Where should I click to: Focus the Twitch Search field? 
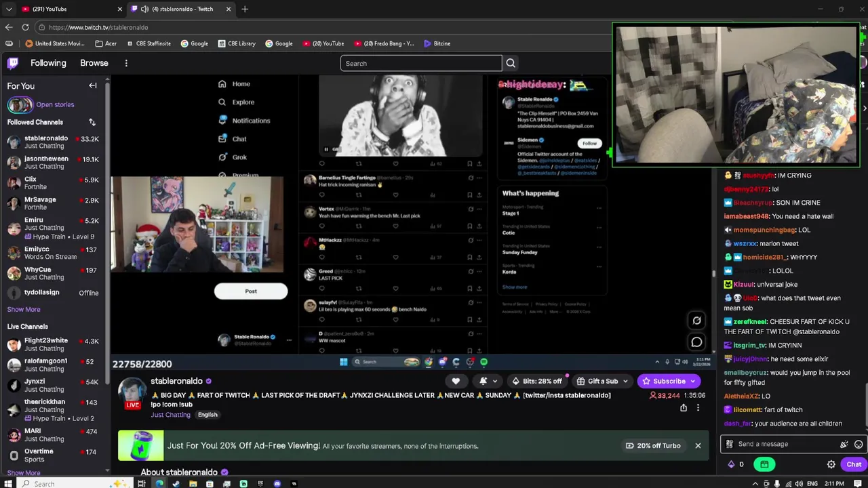(421, 63)
